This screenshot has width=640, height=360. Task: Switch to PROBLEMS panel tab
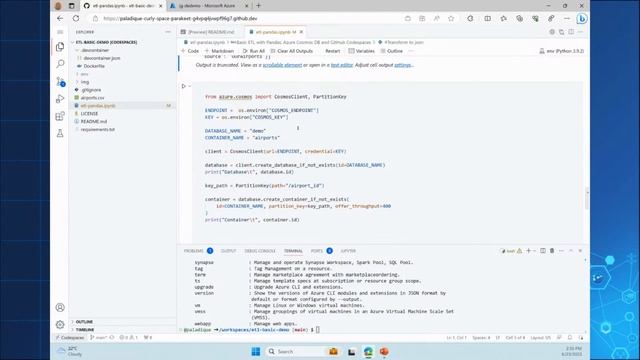click(x=193, y=251)
